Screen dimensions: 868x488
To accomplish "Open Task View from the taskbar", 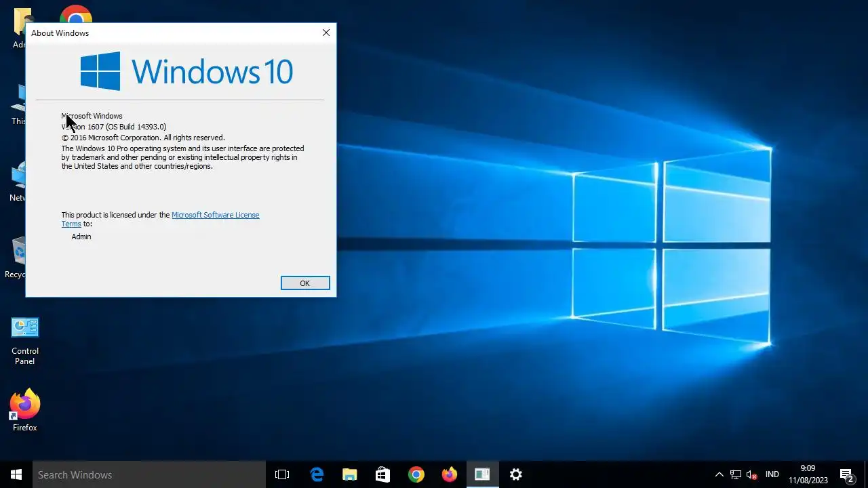I will coord(282,474).
